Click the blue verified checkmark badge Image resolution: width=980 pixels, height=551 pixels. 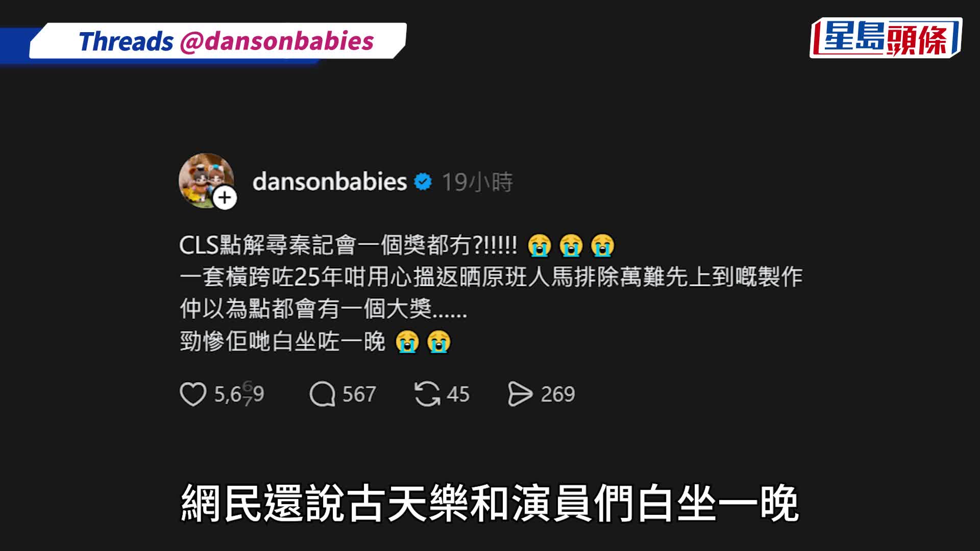(x=423, y=182)
